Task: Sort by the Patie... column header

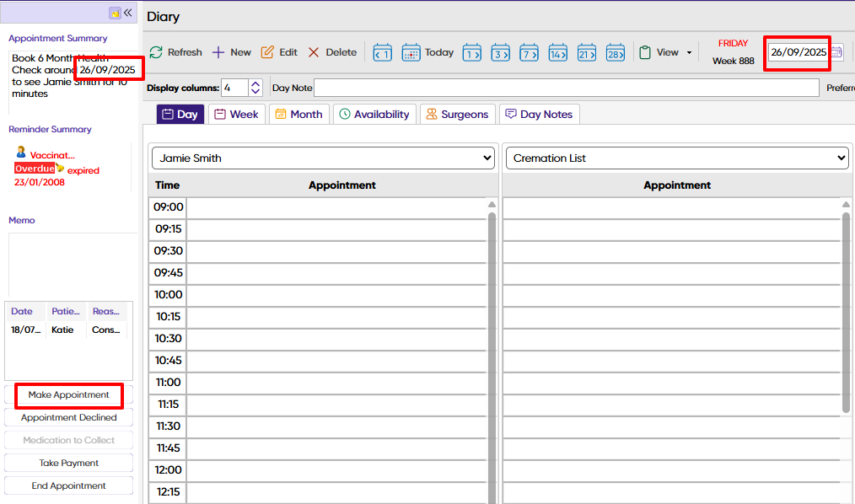Action: click(x=66, y=311)
